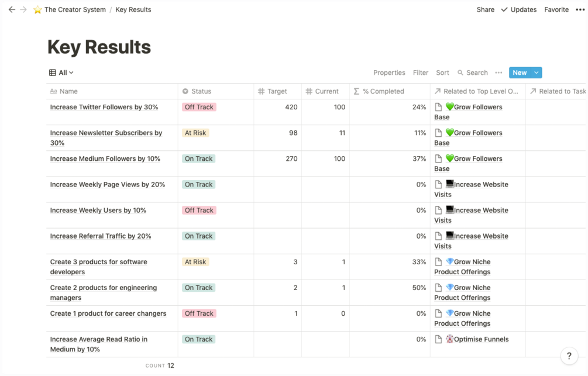Click the forward navigation arrow
The height and width of the screenshot is (376, 588).
(x=23, y=10)
